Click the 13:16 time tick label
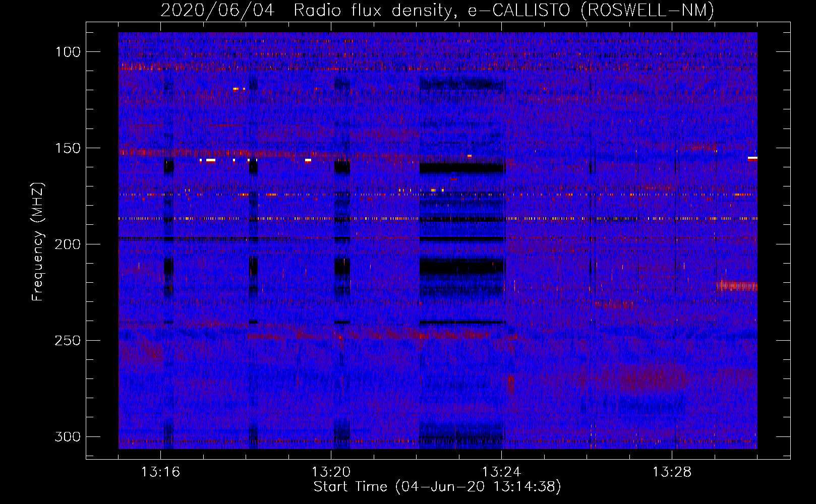Image resolution: width=816 pixels, height=504 pixels. [x=160, y=472]
